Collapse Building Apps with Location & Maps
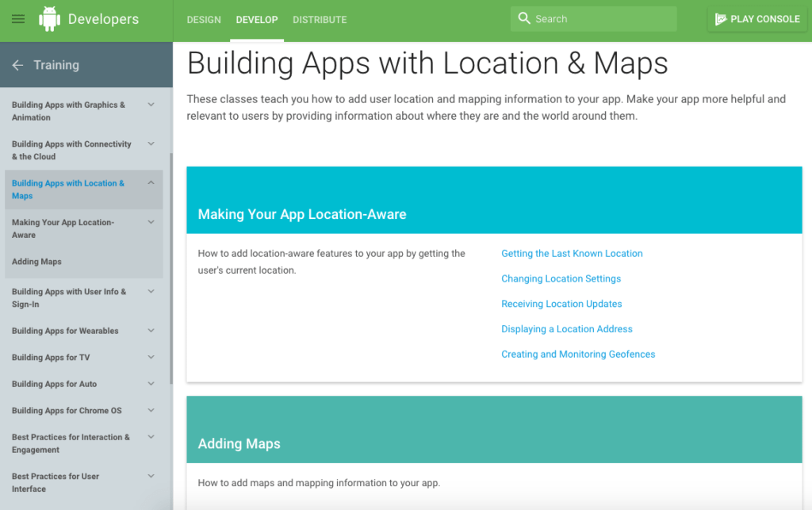Viewport: 812px width, 510px height. tap(151, 182)
